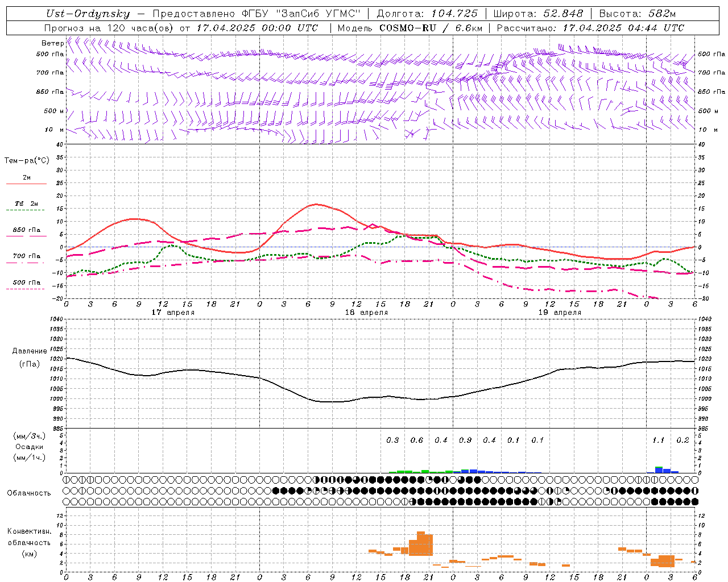
Task: Click the model name "COSMO-RU / 6.6км"
Action: [x=431, y=27]
